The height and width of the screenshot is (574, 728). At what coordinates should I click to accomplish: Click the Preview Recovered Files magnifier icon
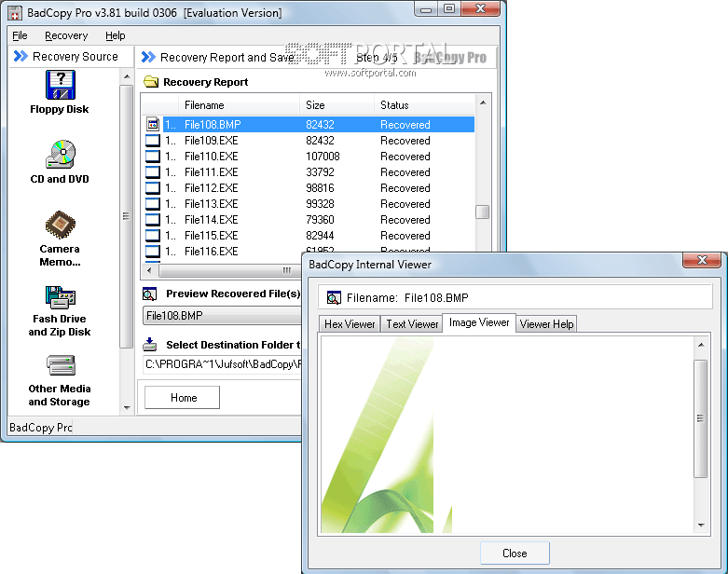[149, 294]
